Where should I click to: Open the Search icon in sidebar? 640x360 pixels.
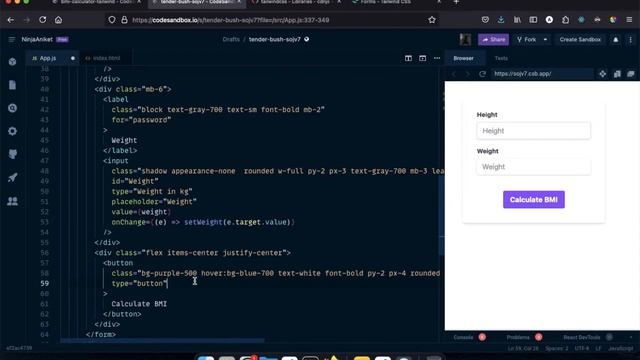click(x=13, y=108)
